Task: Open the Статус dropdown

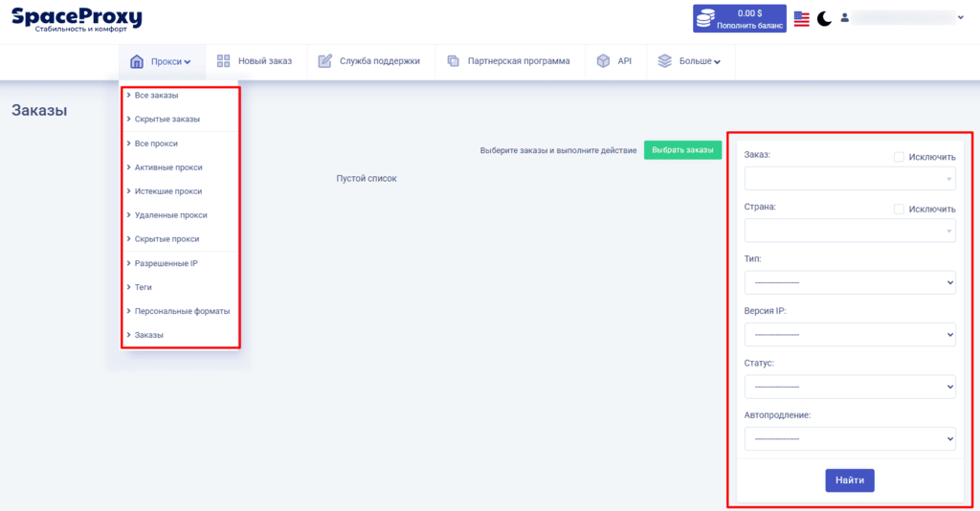Action: pyautogui.click(x=849, y=387)
